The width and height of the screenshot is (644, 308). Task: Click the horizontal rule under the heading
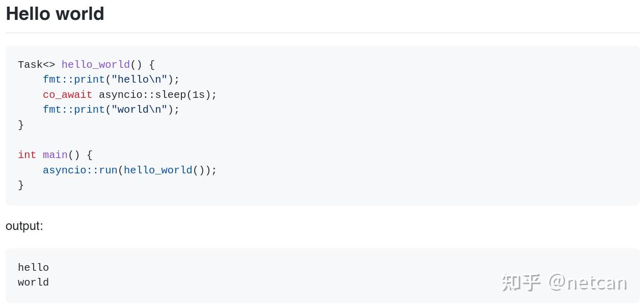(x=323, y=33)
